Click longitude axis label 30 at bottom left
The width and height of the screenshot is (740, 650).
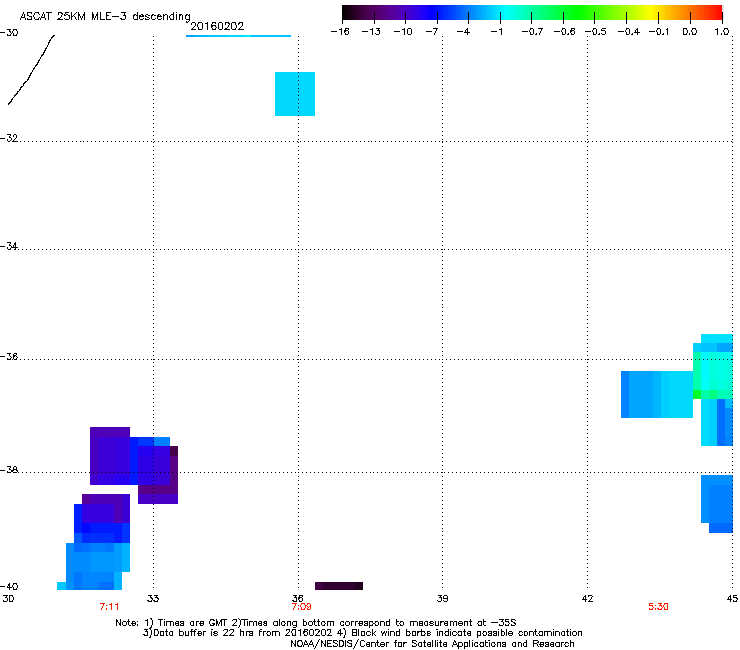click(8, 599)
